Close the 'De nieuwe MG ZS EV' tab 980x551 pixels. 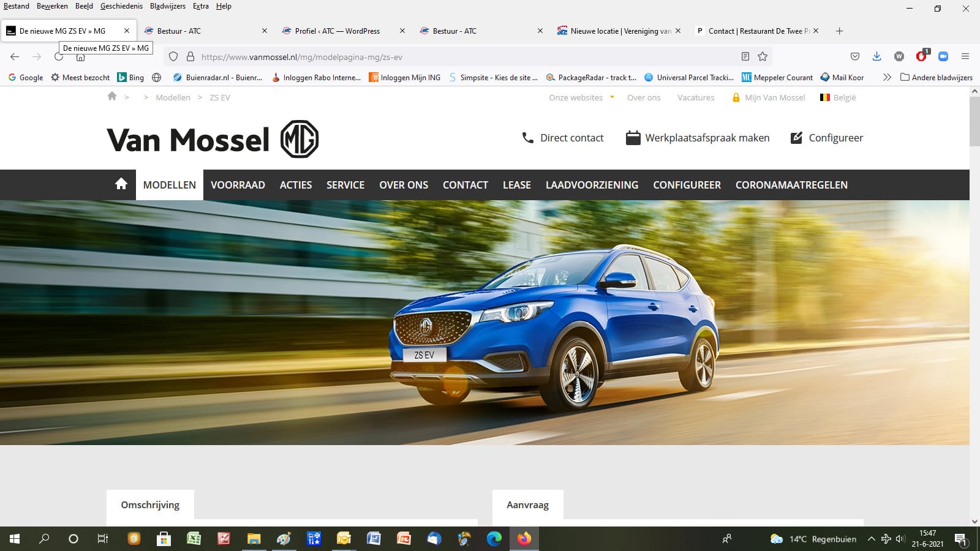point(127,31)
